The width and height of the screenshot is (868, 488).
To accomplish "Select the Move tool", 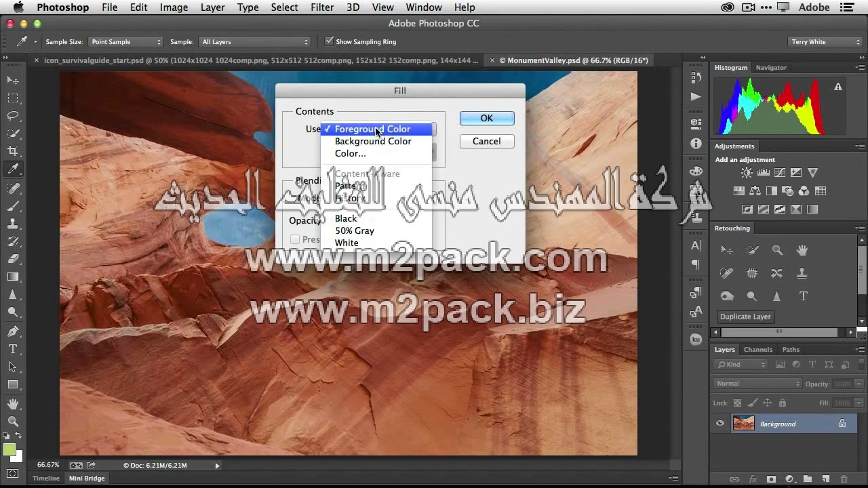I will (13, 80).
